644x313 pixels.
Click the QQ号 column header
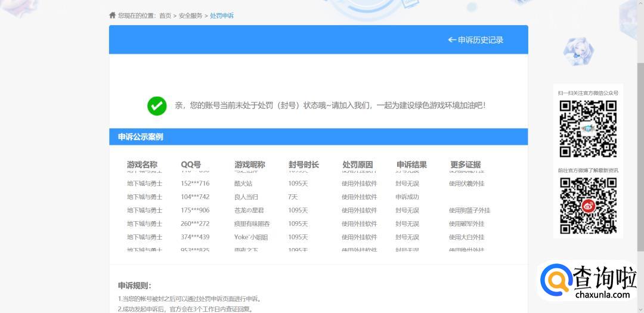coord(191,165)
